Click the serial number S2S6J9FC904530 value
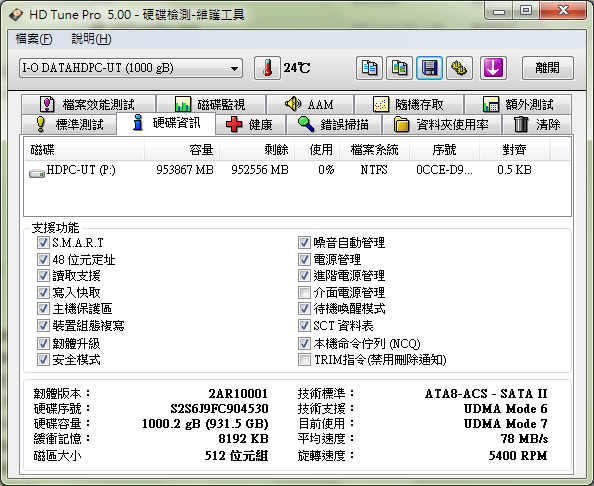The height and width of the screenshot is (486, 594). pyautogui.click(x=219, y=409)
